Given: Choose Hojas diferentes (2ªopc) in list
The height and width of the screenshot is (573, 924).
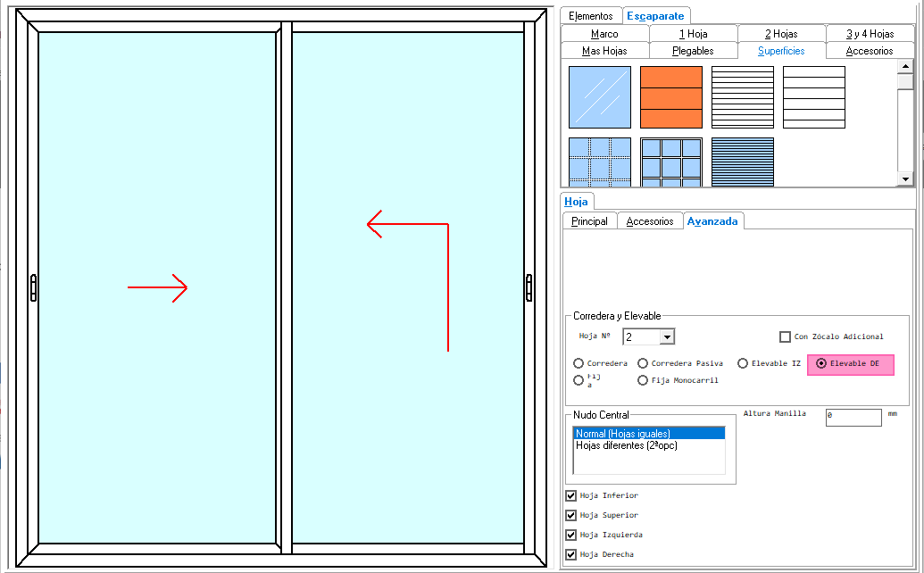Looking at the screenshot, I should pyautogui.click(x=649, y=445).
